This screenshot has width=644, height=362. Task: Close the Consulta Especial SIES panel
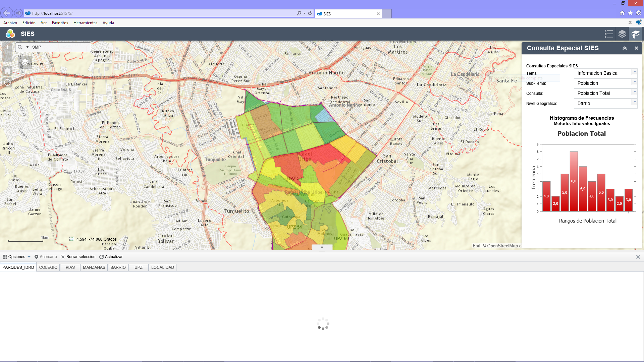[x=636, y=48]
